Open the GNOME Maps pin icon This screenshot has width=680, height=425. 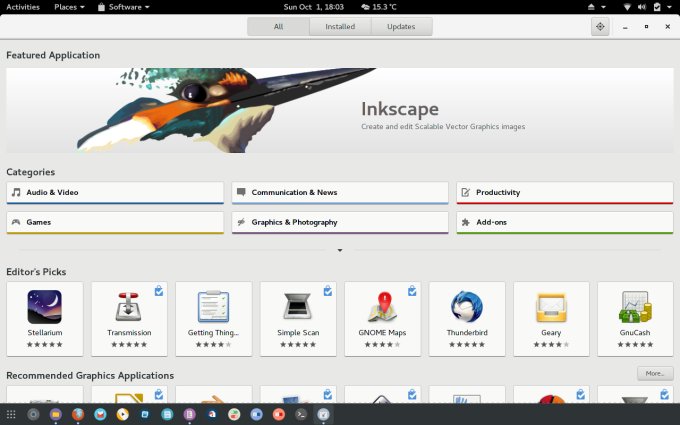click(x=382, y=307)
